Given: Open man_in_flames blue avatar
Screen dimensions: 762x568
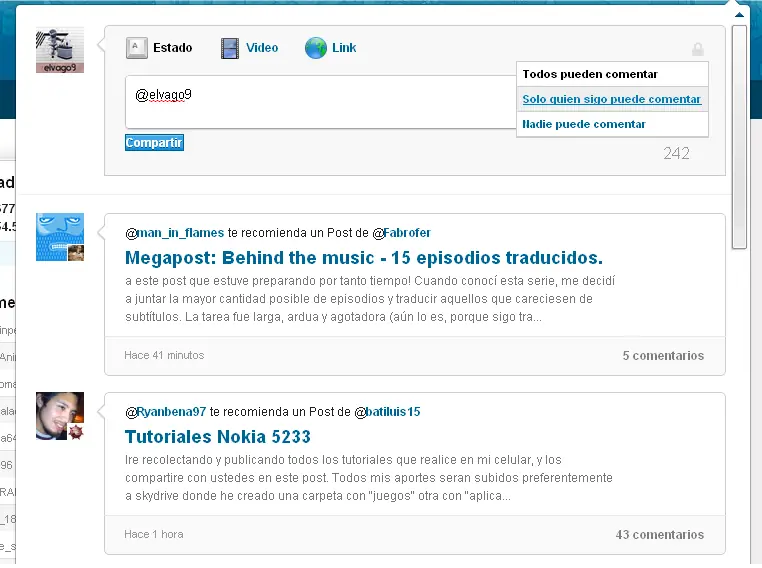Looking at the screenshot, I should 60,237.
